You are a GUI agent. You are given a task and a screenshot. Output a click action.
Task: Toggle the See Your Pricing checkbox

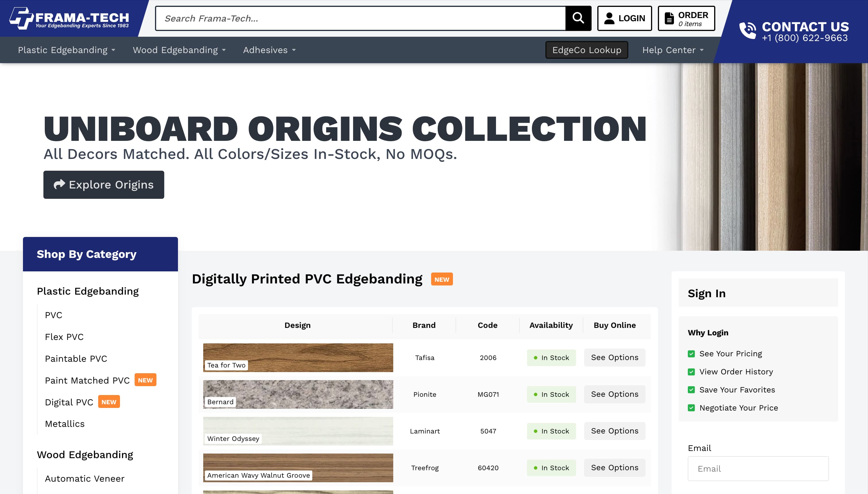pyautogui.click(x=691, y=354)
